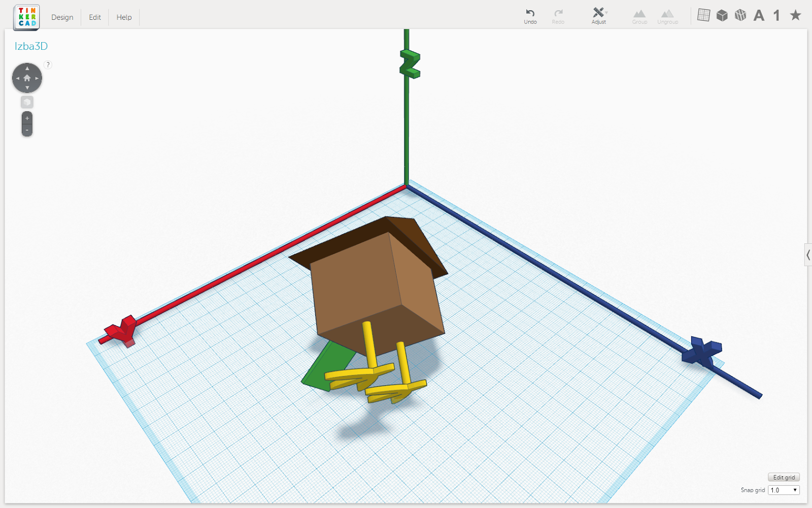Screen dimensions: 812x508
Task: Select the solid cube shapes icon
Action: tap(722, 15)
